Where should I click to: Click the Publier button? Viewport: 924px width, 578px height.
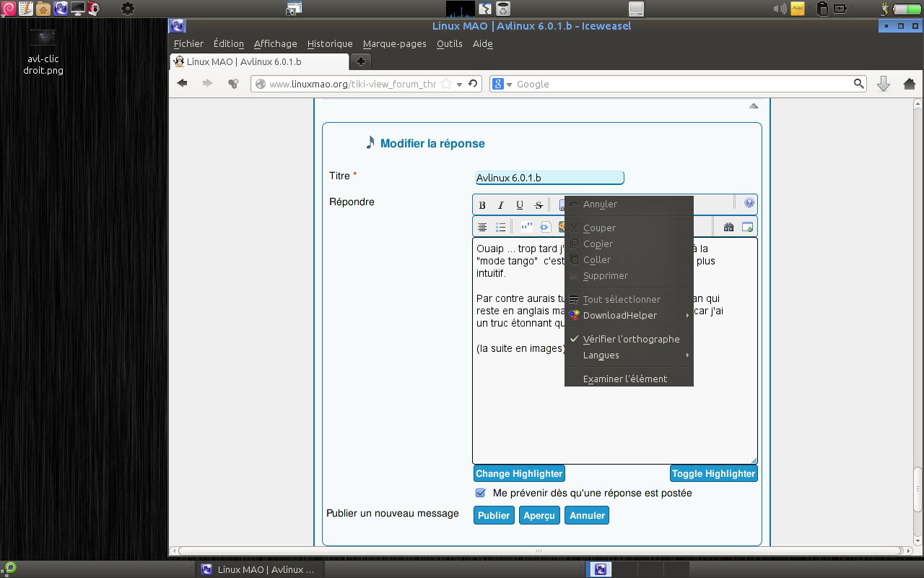click(x=494, y=516)
